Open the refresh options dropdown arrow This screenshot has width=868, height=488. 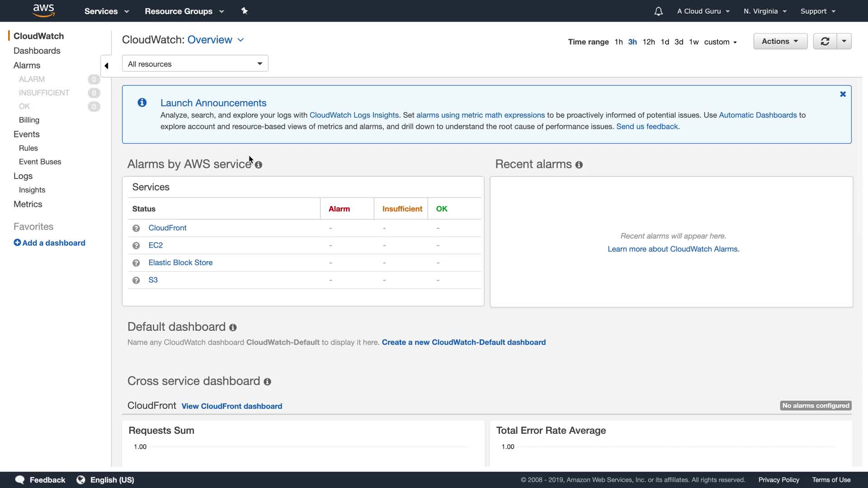[x=844, y=41]
